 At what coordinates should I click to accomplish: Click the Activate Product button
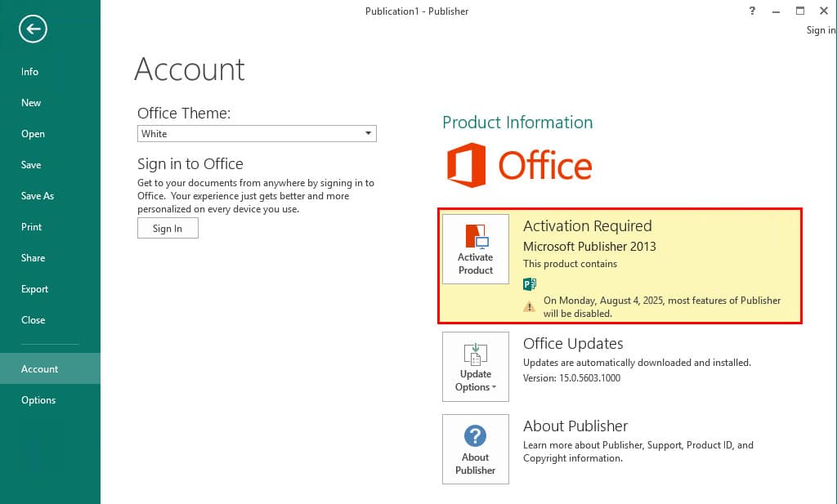[x=476, y=249]
